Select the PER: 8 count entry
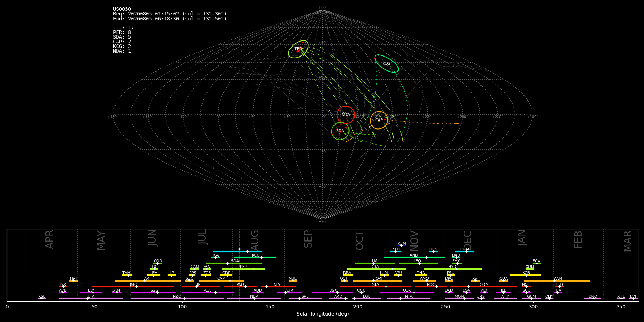Image resolution: width=644 pixels, height=322 pixels. coord(122,33)
